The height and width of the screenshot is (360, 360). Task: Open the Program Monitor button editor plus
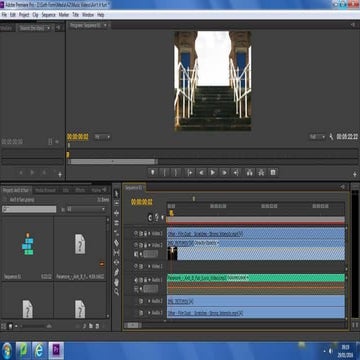tap(355, 174)
